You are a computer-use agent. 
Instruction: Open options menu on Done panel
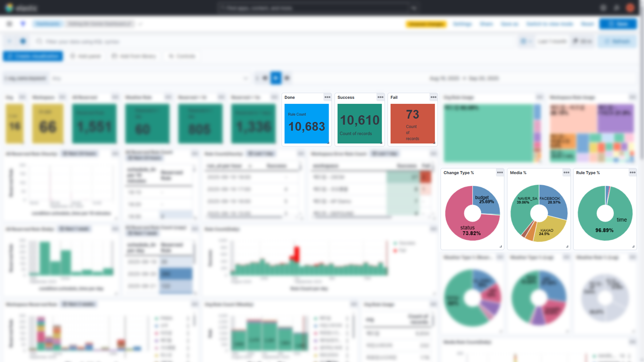[327, 97]
